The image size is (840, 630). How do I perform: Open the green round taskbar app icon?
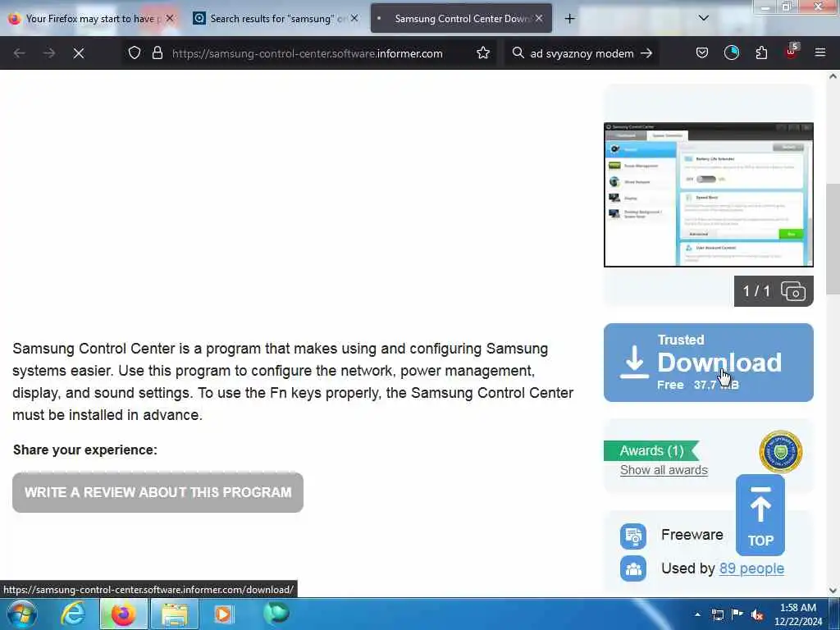(x=276, y=614)
